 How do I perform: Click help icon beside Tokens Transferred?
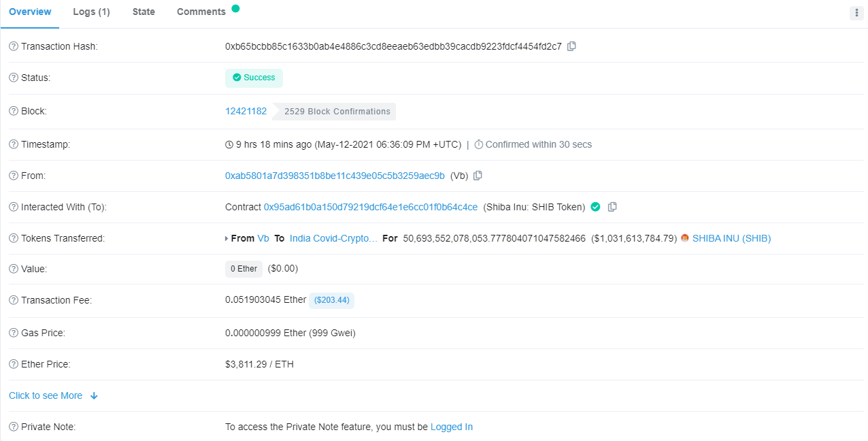13,238
